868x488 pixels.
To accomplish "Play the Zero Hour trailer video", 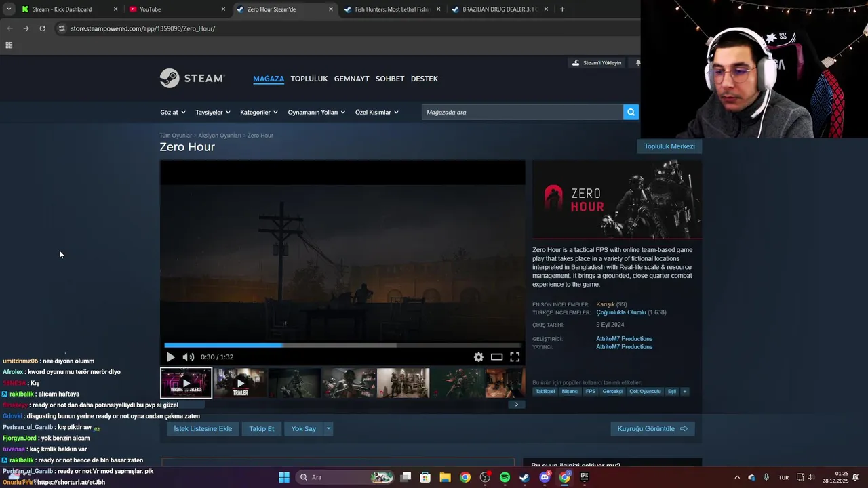I will pos(170,357).
